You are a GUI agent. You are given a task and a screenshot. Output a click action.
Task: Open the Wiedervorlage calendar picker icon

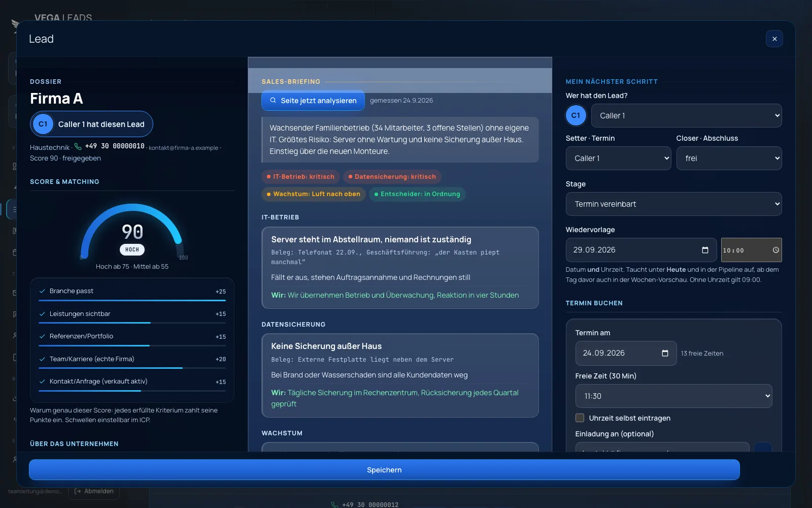coord(705,250)
